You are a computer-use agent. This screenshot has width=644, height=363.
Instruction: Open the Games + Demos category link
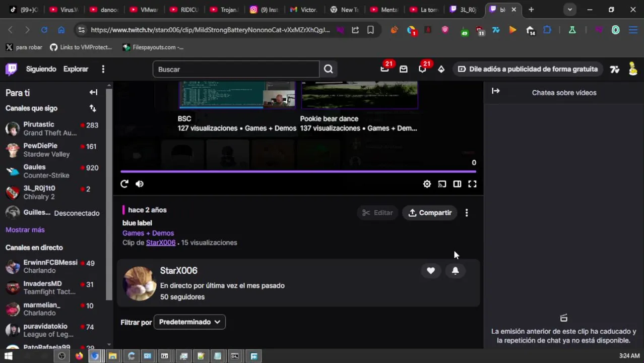[148, 233]
